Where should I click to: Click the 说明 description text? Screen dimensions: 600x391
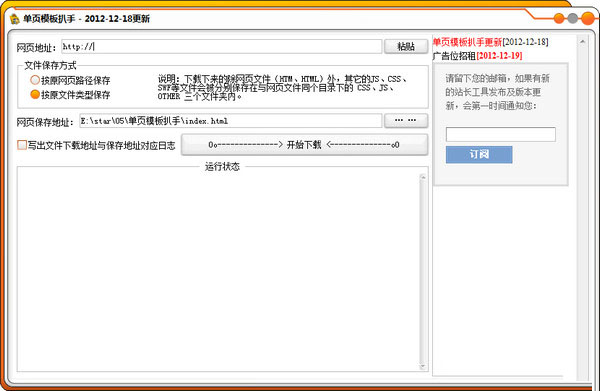[x=282, y=88]
